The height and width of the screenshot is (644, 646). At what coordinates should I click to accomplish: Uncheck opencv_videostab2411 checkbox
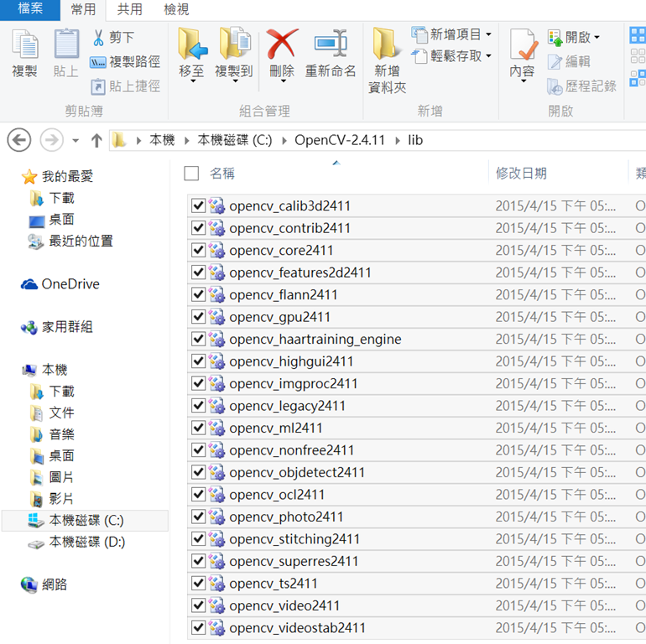click(198, 627)
